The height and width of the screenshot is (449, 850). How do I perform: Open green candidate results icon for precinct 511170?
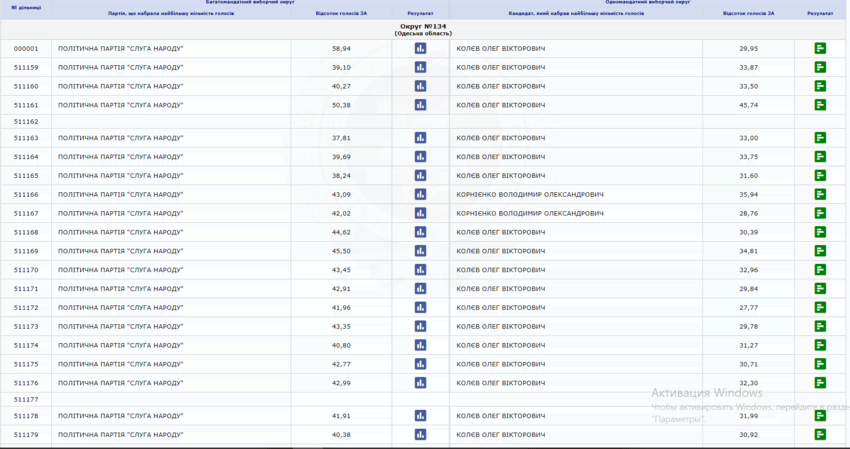[820, 270]
